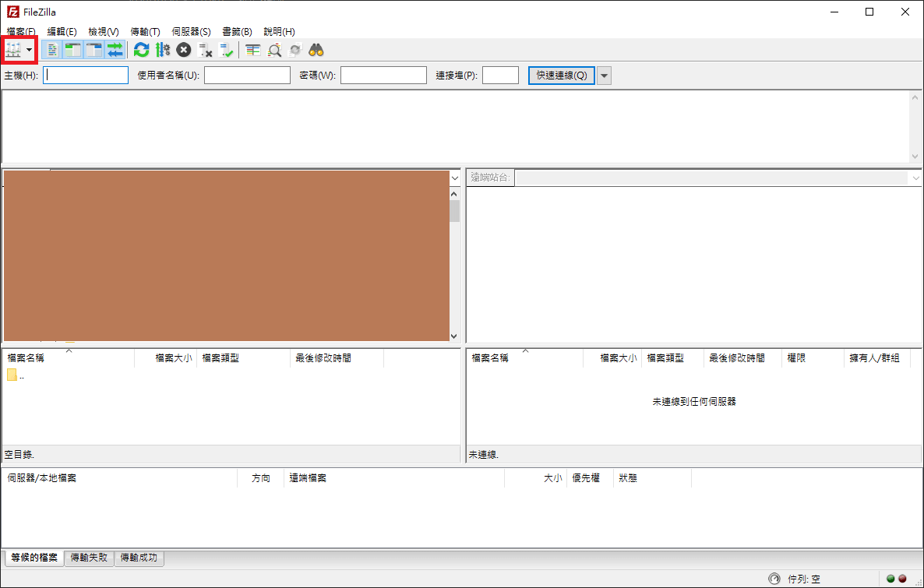
Task: Open the Site Manager icon
Action: [x=13, y=50]
